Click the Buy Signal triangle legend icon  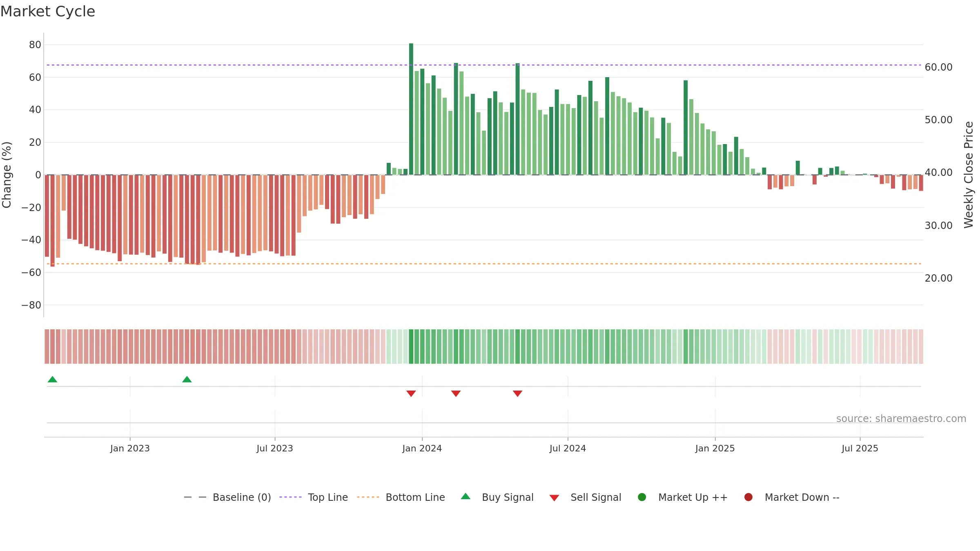465,496
